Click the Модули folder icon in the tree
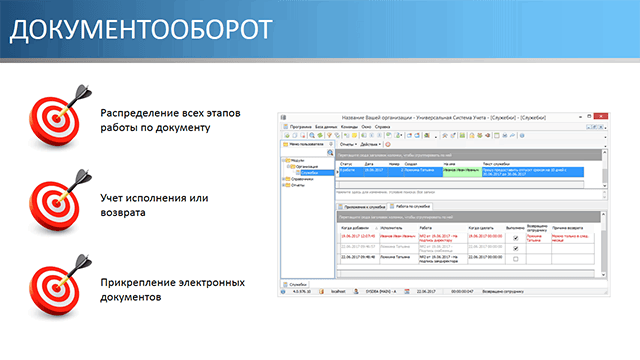640x360 pixels. [288, 160]
